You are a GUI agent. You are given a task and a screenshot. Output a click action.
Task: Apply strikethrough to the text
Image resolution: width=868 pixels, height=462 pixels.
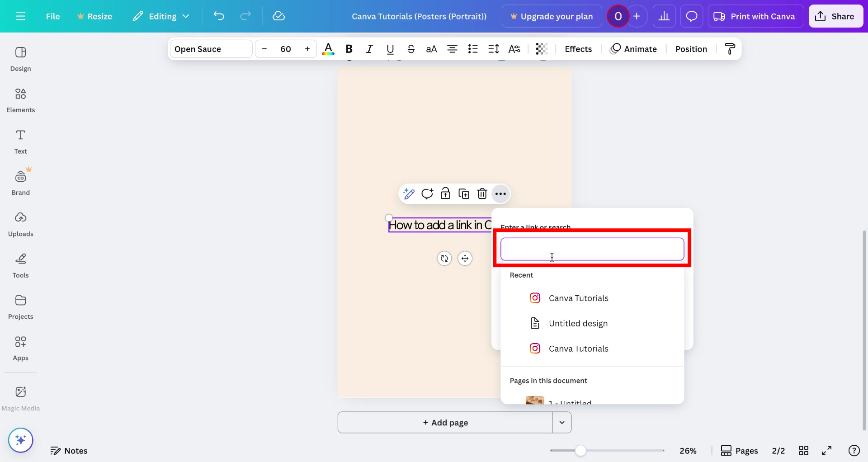click(411, 49)
